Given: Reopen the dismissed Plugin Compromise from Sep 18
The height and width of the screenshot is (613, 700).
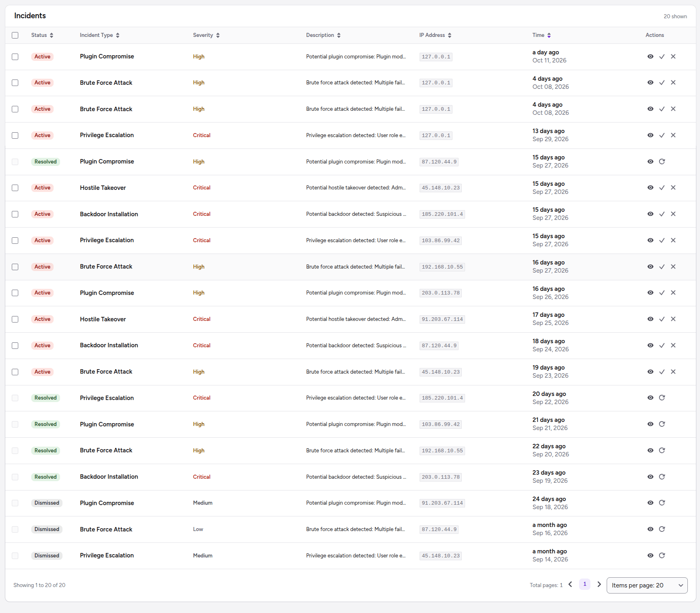Looking at the screenshot, I should coord(662,503).
